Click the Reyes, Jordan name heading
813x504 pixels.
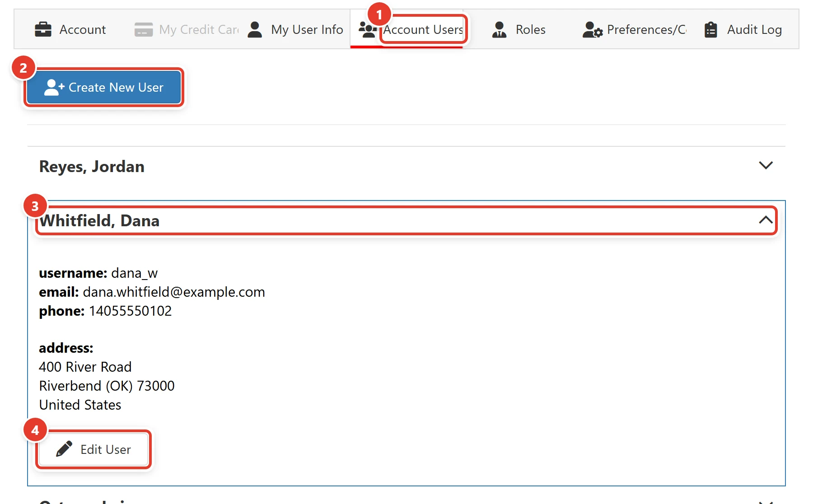click(92, 167)
